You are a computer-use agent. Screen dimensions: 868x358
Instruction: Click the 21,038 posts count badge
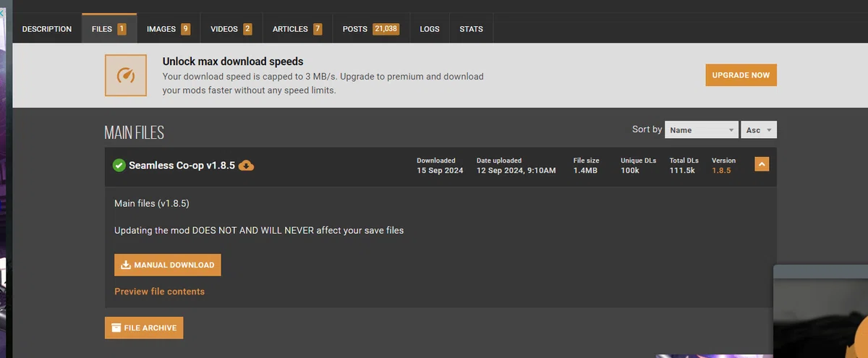(386, 29)
